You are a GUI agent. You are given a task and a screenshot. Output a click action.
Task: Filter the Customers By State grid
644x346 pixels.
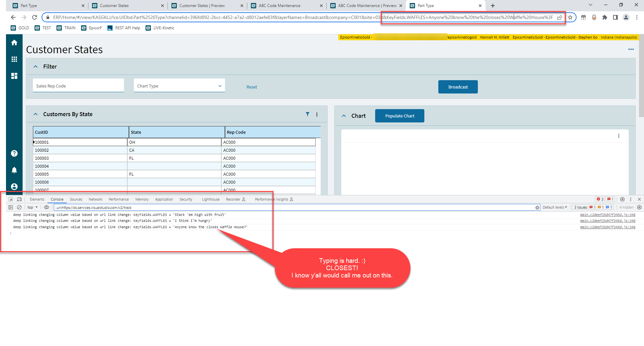pyautogui.click(x=308, y=114)
